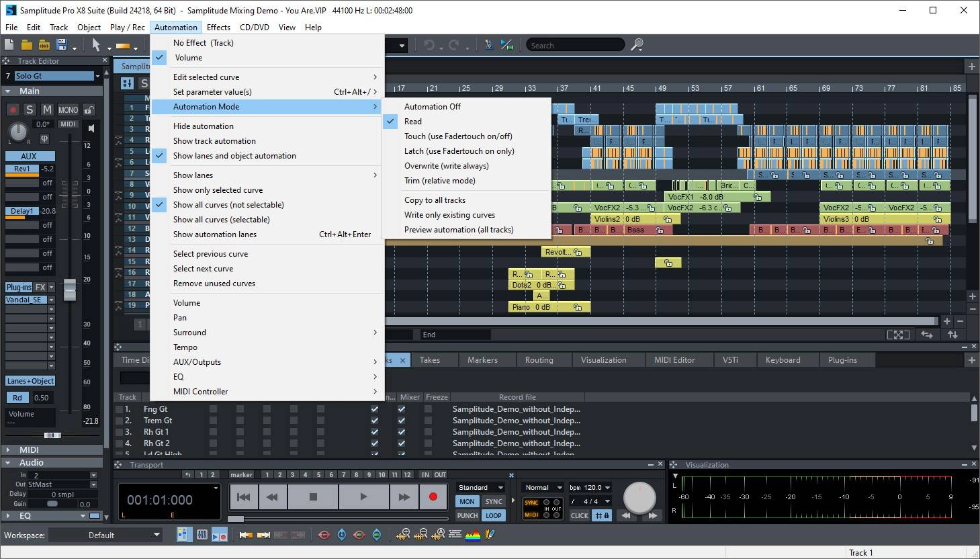This screenshot has height=559, width=980.
Task: Toggle the SYNC button next to MON
Action: 494,501
